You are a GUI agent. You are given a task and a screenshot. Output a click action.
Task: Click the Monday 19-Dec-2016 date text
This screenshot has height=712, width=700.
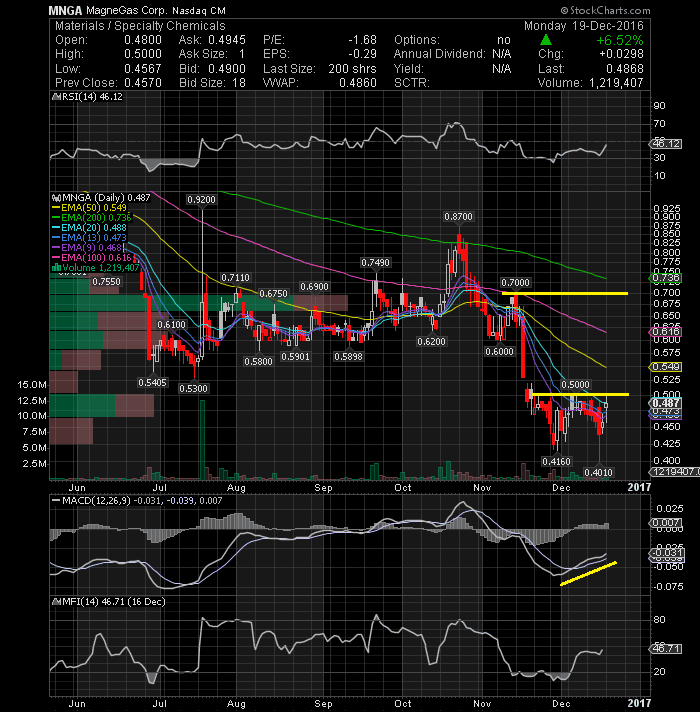tap(584, 26)
